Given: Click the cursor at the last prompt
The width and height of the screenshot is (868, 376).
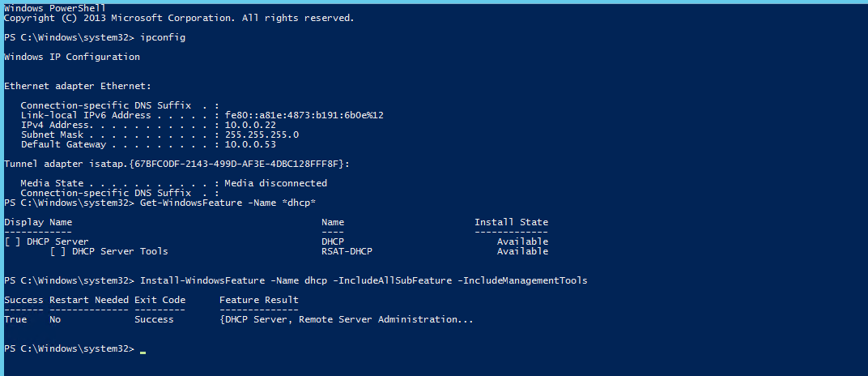Looking at the screenshot, I should point(143,350).
